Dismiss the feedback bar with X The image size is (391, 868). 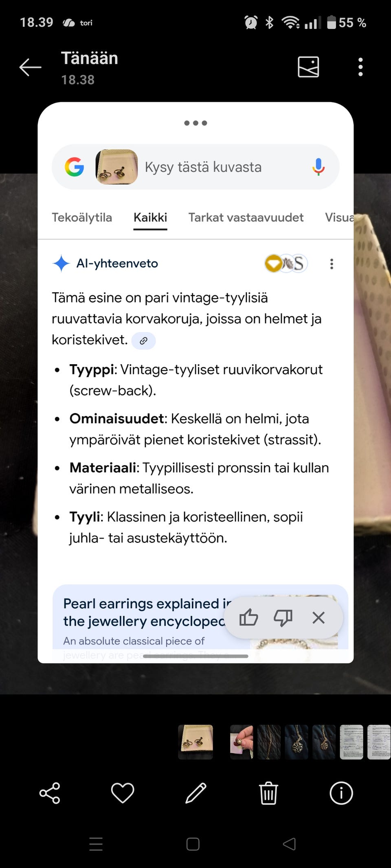click(x=319, y=618)
